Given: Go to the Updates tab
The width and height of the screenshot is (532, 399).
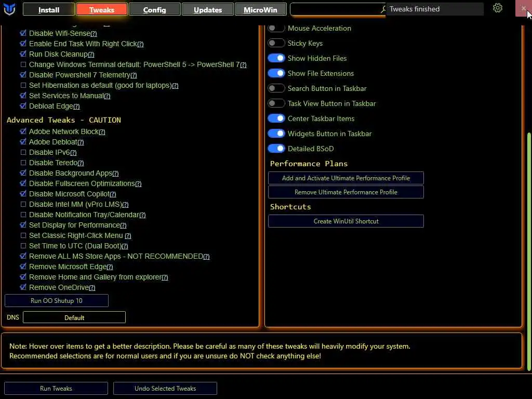Looking at the screenshot, I should tap(208, 10).
